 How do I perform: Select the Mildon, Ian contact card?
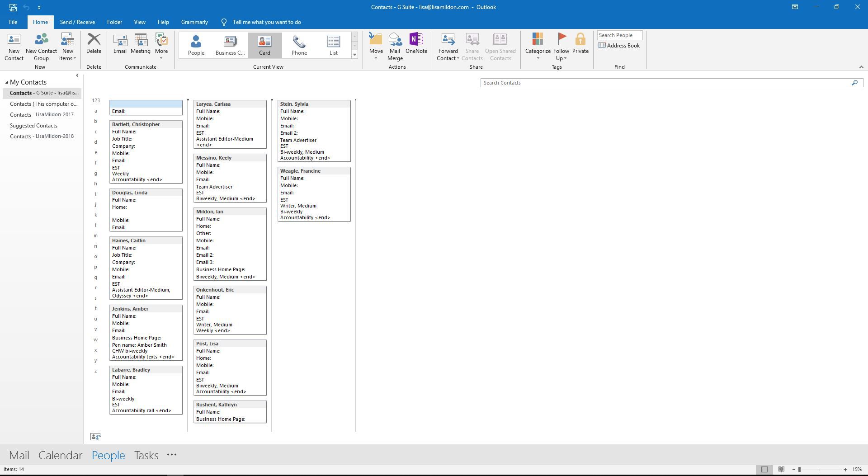pos(230,245)
